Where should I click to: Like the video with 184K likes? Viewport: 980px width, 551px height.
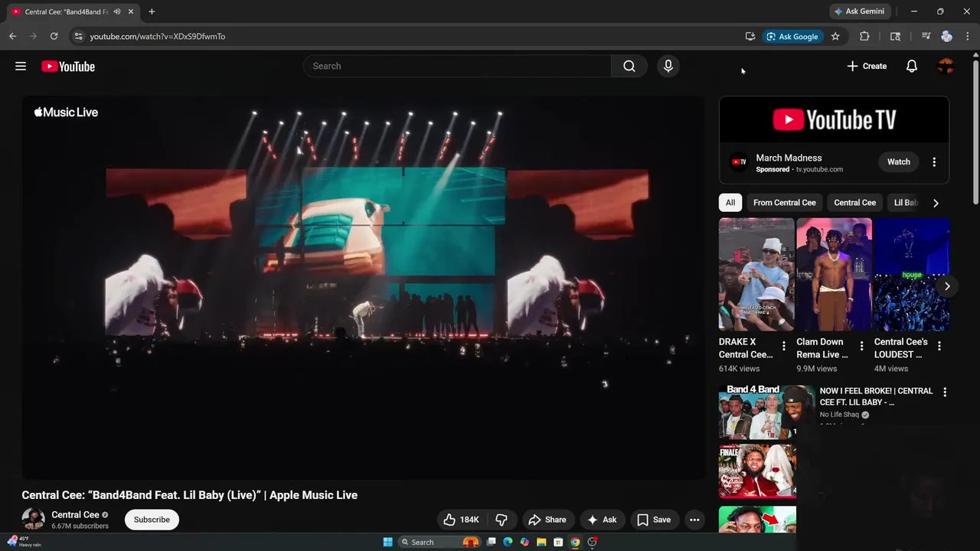tap(462, 520)
